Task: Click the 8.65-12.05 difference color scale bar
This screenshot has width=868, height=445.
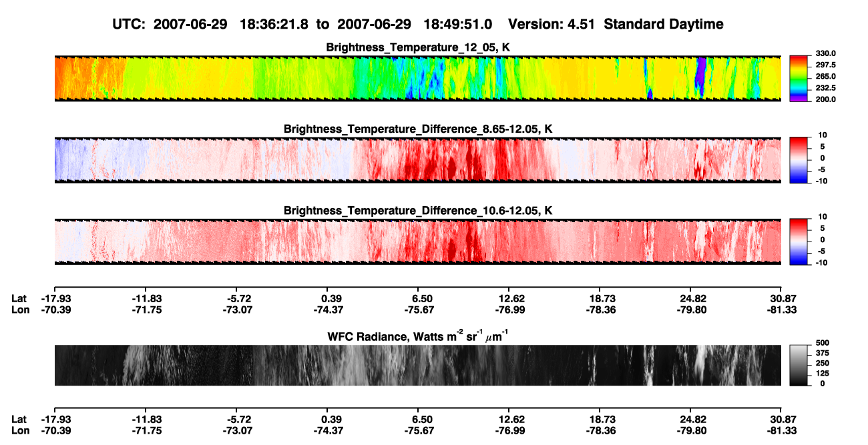Action: pos(799,159)
